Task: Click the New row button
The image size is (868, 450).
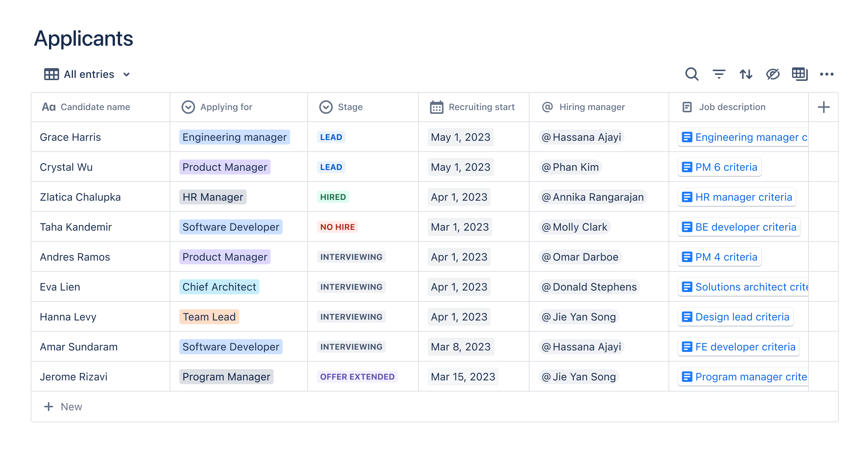Action: click(x=64, y=407)
